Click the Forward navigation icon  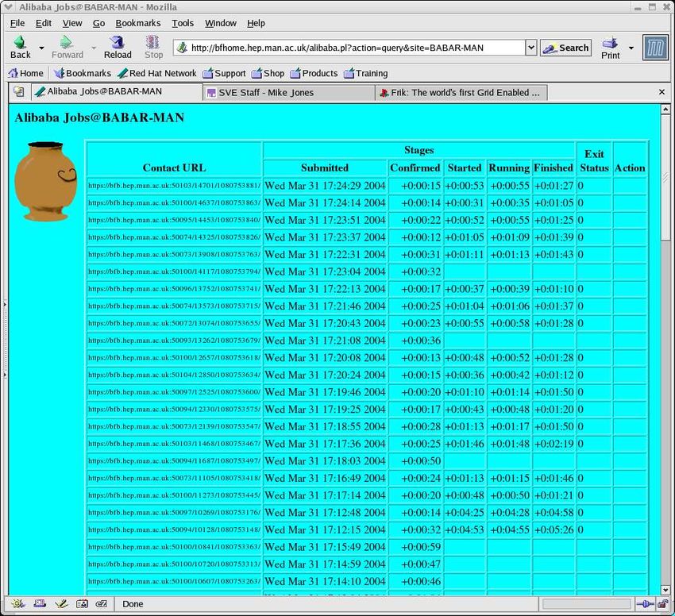(66, 42)
